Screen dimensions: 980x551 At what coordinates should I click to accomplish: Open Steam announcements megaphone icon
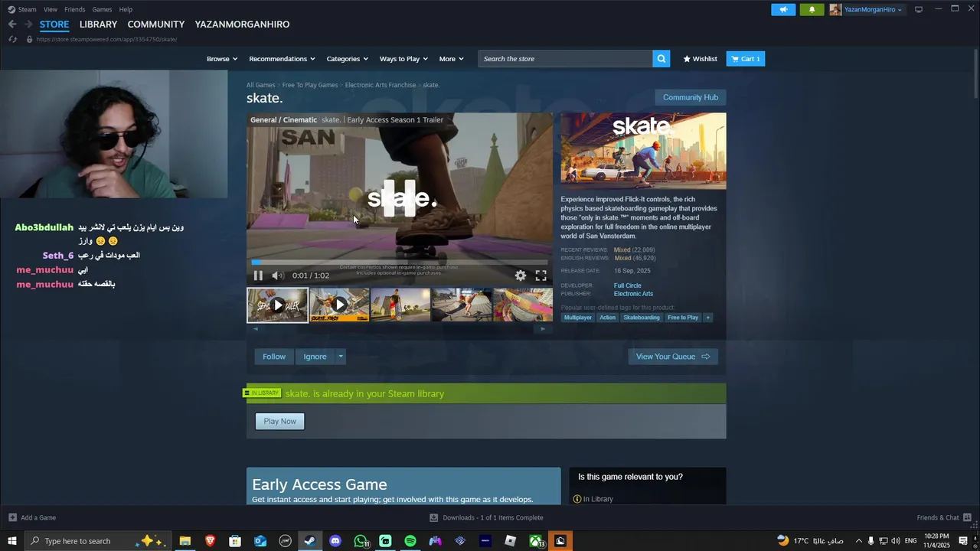783,9
